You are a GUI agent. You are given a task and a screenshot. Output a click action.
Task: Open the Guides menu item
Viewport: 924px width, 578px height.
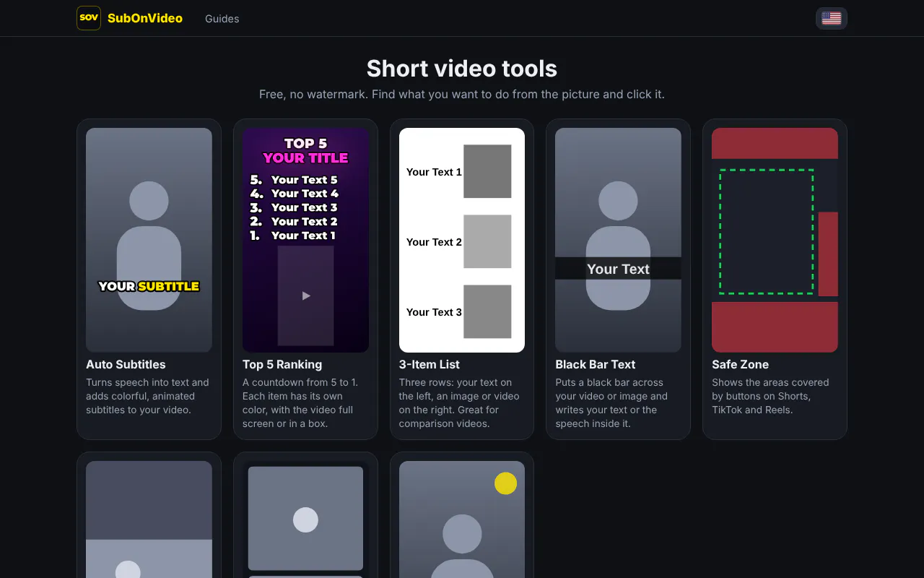(x=222, y=19)
